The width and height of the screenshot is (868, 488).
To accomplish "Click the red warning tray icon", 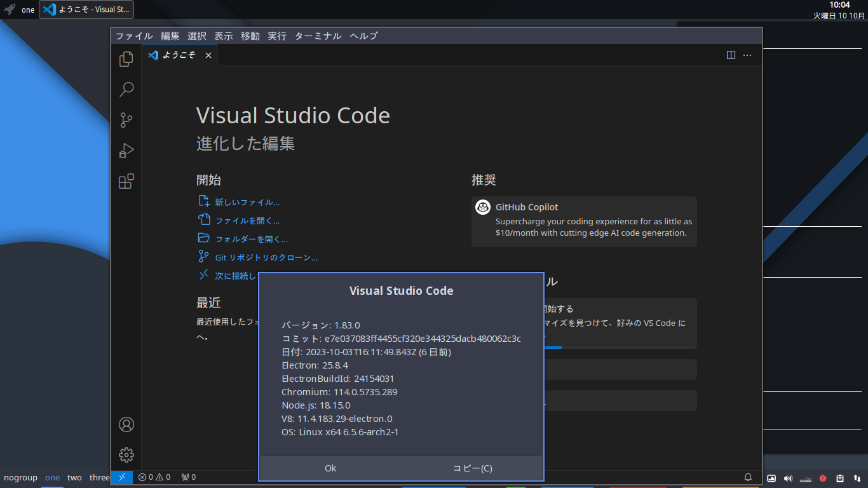I will pyautogui.click(x=823, y=478).
